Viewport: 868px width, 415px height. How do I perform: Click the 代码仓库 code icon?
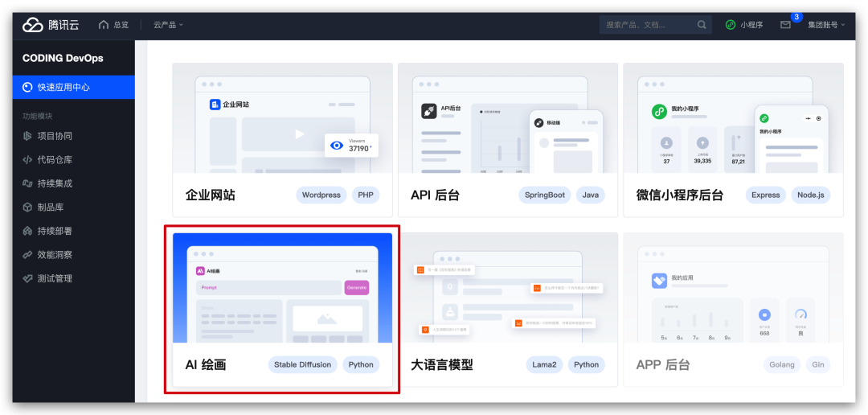click(x=27, y=159)
